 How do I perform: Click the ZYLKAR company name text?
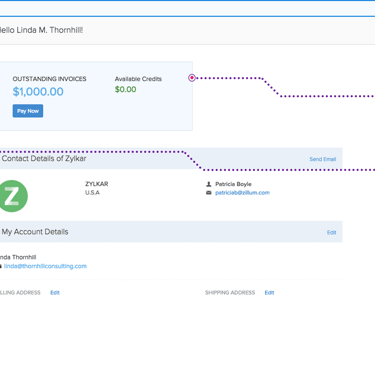point(97,184)
